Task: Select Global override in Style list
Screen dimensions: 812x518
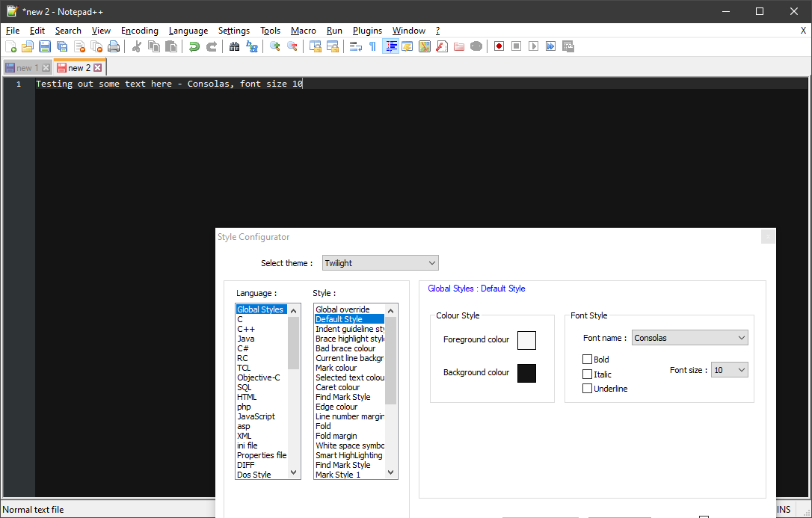Action: point(350,309)
